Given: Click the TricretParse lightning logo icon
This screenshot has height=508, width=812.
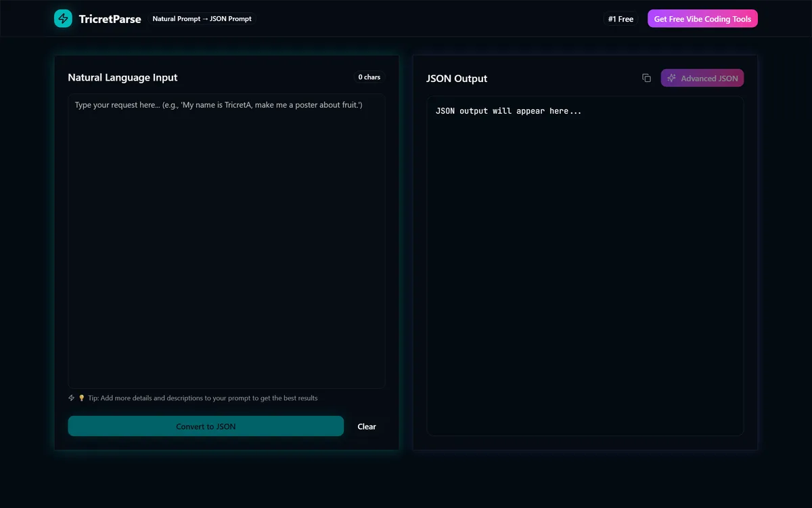Looking at the screenshot, I should [x=63, y=19].
